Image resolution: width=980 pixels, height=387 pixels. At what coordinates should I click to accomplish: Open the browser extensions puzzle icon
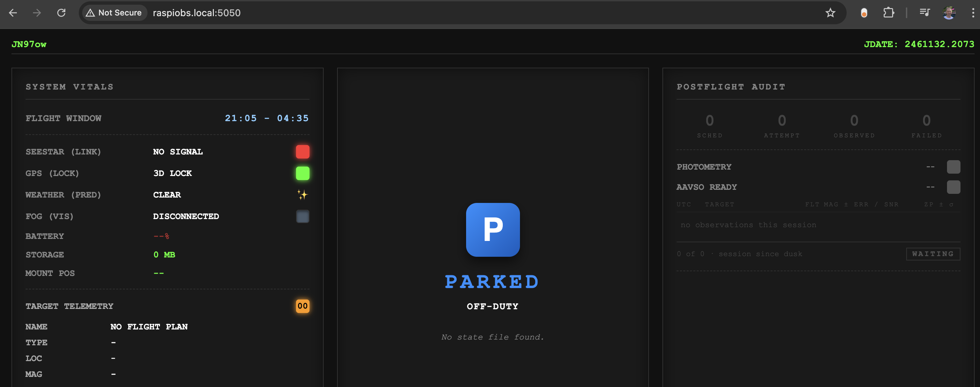tap(888, 13)
